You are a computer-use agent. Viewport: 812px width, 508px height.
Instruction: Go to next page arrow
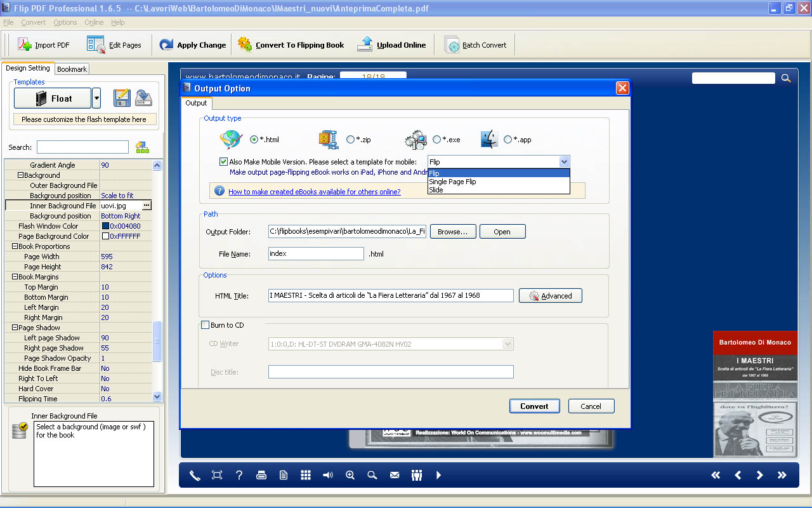point(759,475)
